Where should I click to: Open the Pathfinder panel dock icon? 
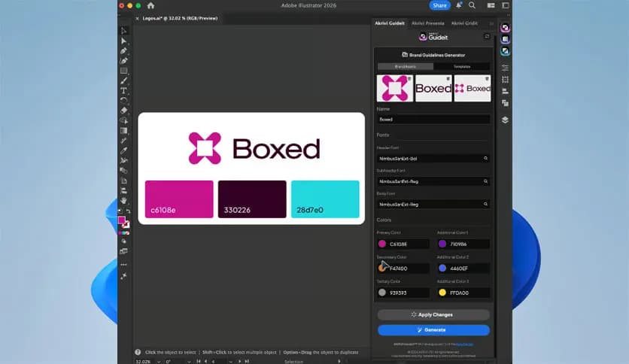[505, 103]
